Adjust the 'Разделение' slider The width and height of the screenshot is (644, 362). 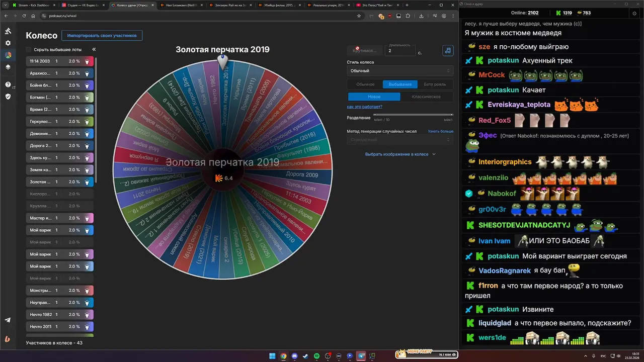(413, 115)
